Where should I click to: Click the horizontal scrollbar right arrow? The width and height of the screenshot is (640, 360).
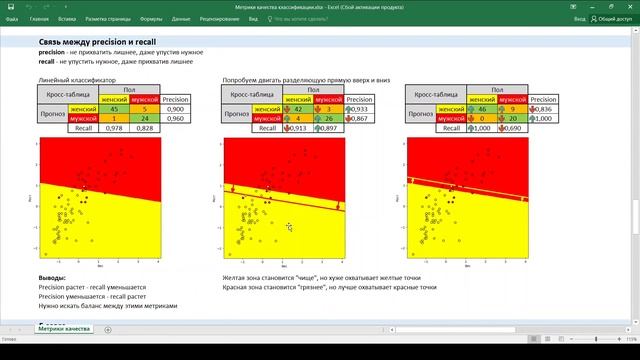pyautogui.click(x=628, y=329)
